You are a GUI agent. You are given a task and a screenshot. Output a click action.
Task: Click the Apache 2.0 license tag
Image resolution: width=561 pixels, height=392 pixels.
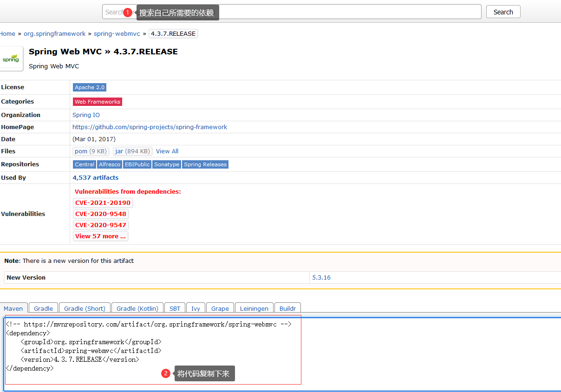[x=90, y=87]
